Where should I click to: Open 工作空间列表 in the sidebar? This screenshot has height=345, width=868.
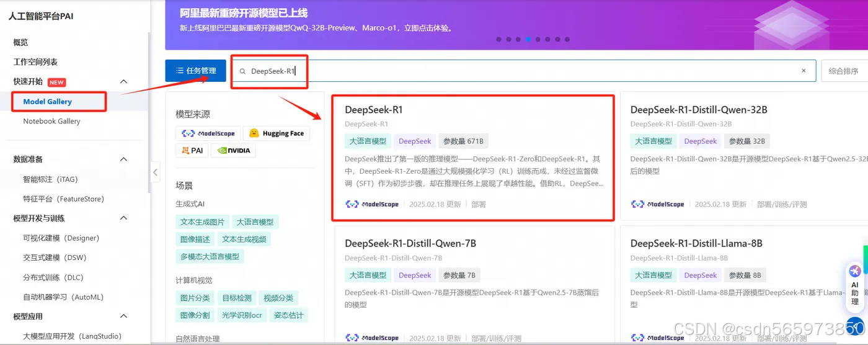35,62
